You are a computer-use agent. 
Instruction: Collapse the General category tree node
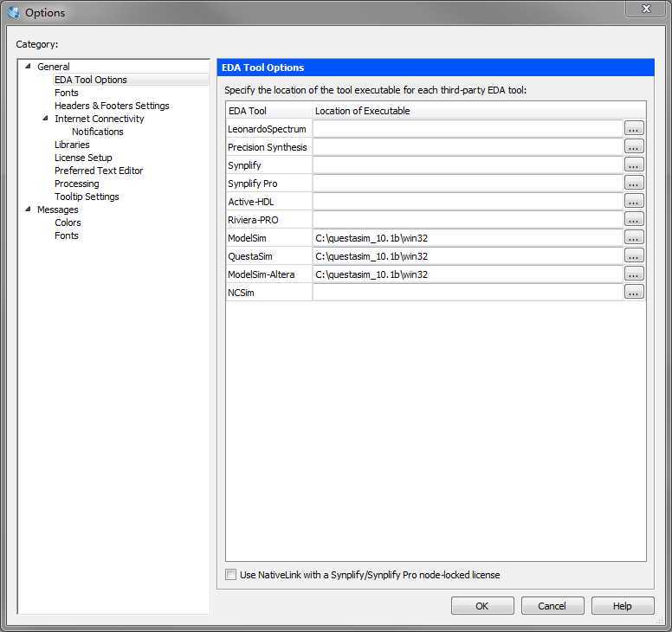coord(28,66)
